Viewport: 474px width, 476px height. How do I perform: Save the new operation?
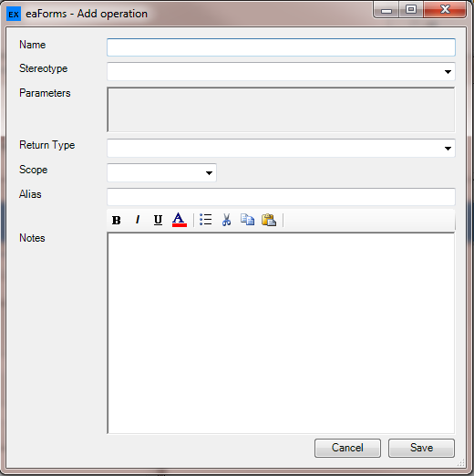(421, 448)
